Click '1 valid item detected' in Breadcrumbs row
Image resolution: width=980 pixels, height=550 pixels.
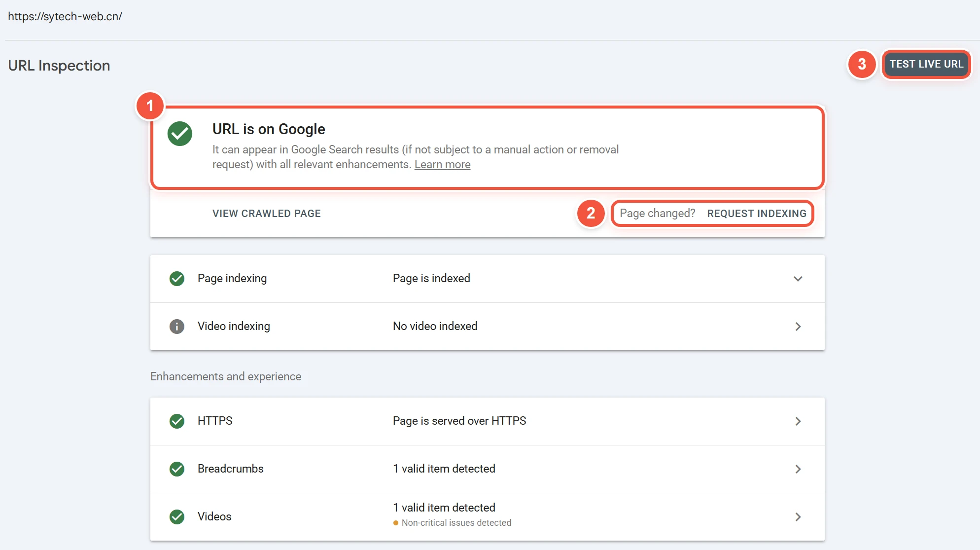(444, 469)
